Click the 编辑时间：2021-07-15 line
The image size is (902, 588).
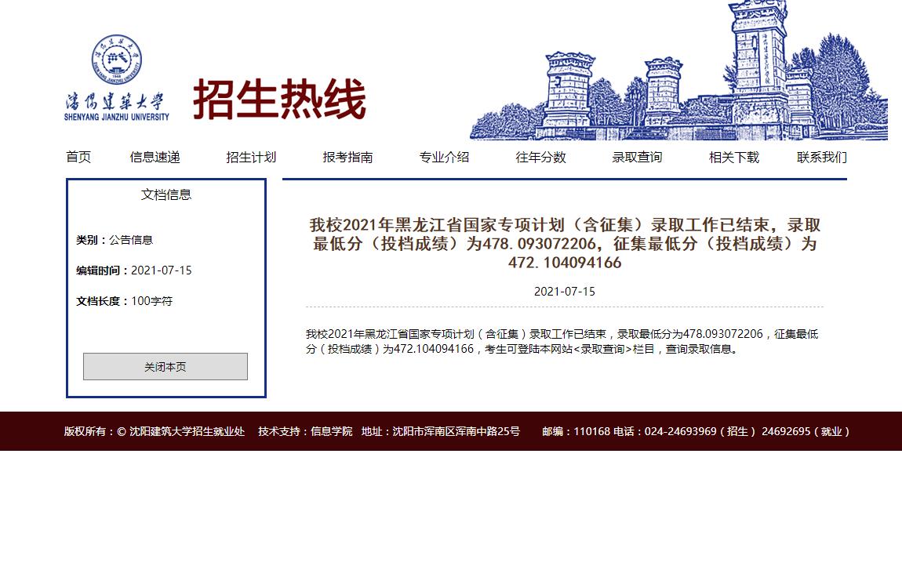tap(134, 270)
